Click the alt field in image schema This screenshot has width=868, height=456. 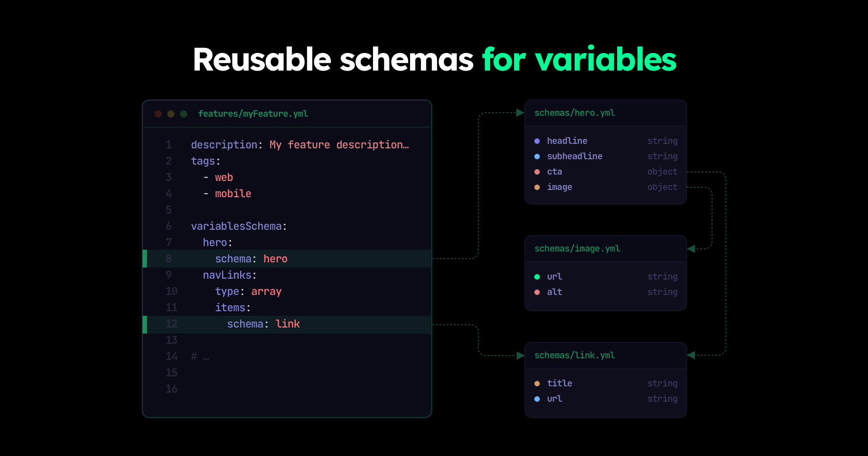click(x=554, y=292)
